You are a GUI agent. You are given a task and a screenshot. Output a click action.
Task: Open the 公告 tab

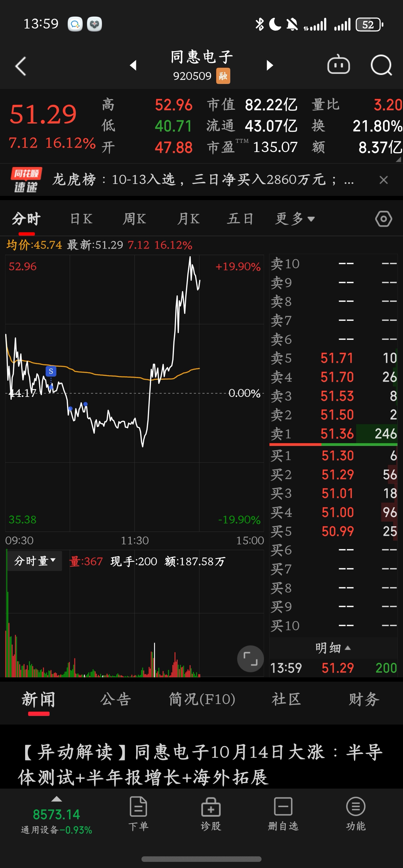pos(115,699)
